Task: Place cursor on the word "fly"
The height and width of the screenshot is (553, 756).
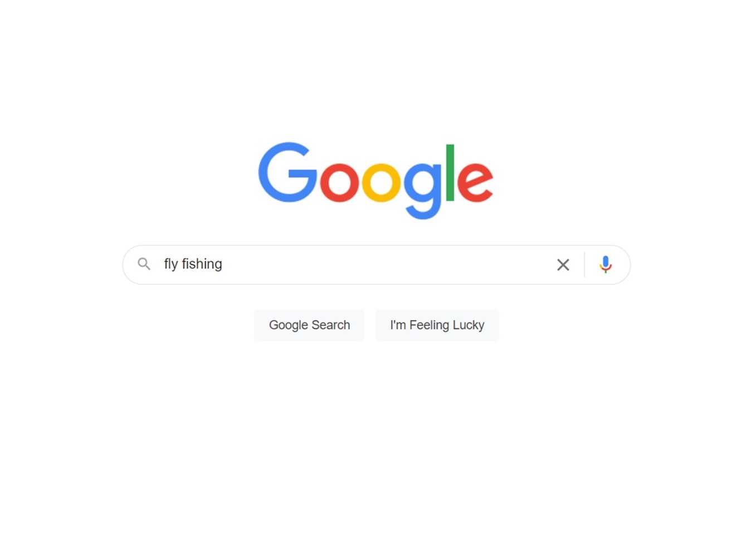Action: click(x=170, y=264)
